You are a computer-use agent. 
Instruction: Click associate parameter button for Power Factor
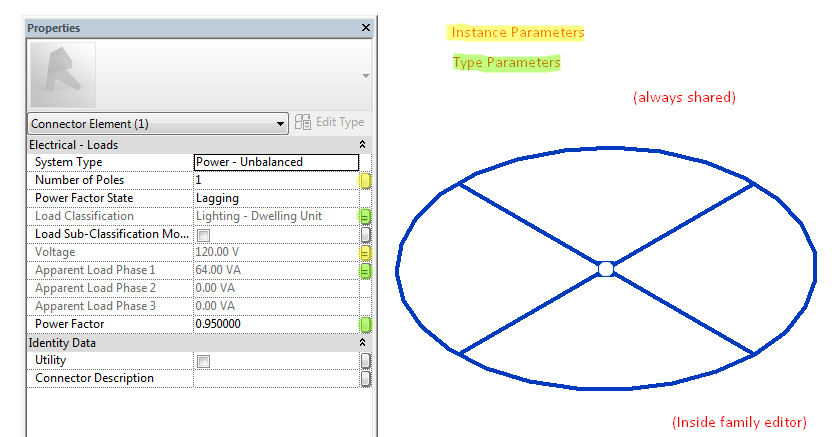point(365,324)
